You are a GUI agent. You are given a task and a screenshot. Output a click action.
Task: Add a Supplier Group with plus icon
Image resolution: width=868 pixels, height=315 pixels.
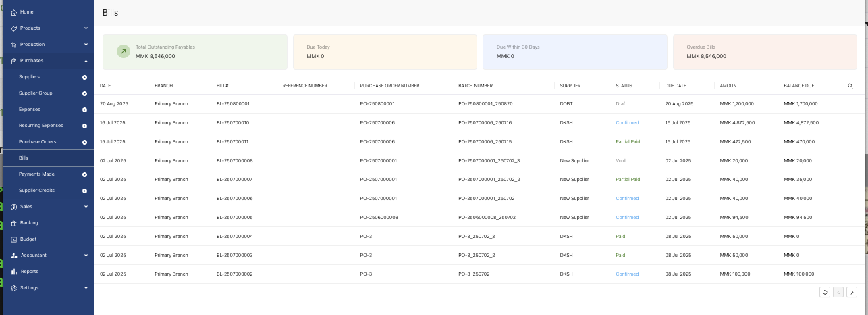[x=84, y=93]
